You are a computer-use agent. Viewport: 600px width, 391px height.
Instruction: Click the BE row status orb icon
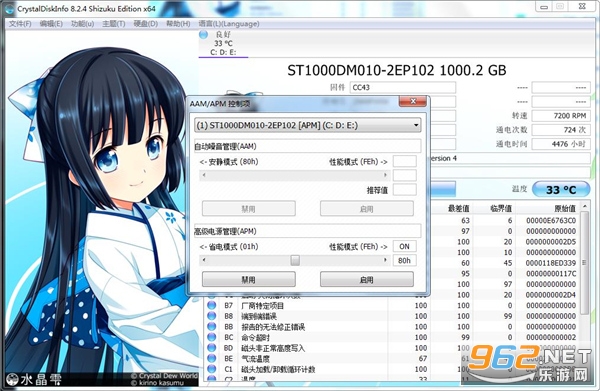(x=211, y=358)
